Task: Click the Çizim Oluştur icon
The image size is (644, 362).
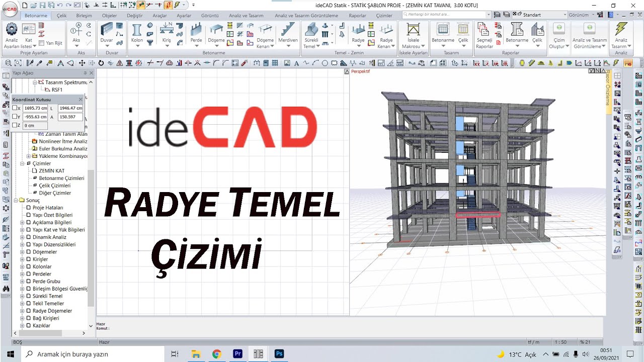Action: coord(559,29)
